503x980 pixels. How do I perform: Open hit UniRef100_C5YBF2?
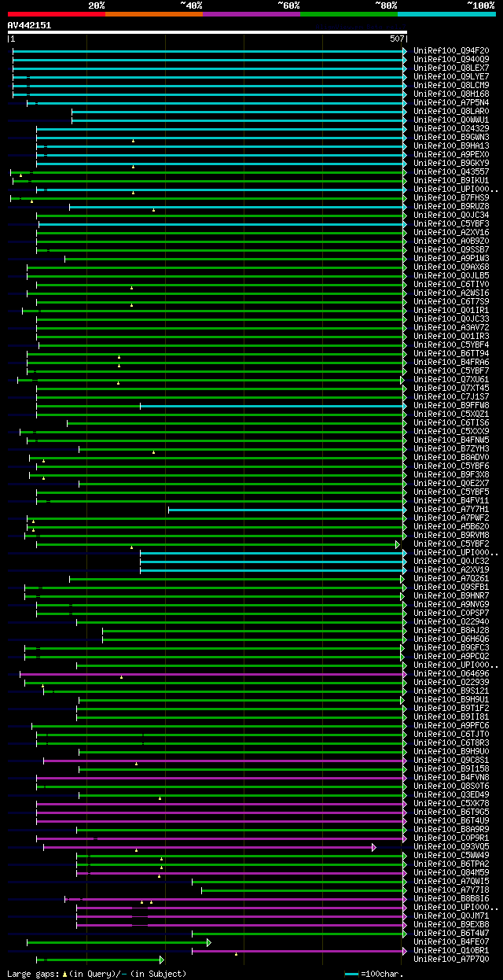pyautogui.click(x=450, y=544)
